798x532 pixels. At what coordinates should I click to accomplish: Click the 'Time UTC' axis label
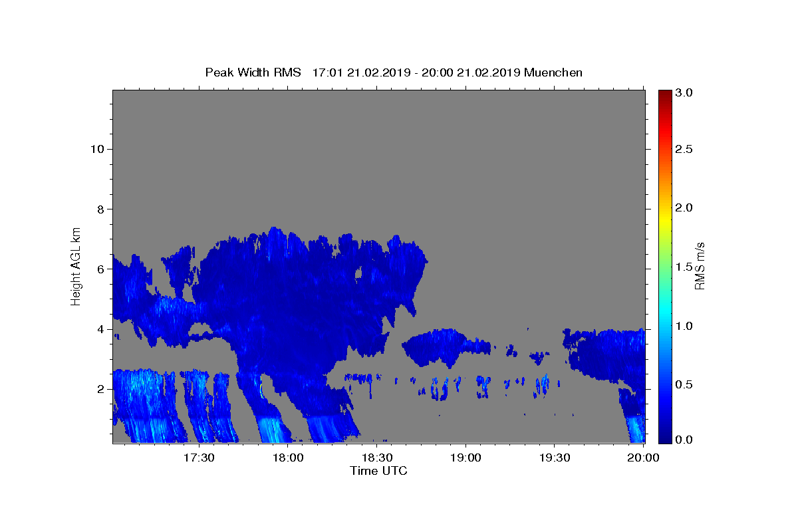point(378,471)
